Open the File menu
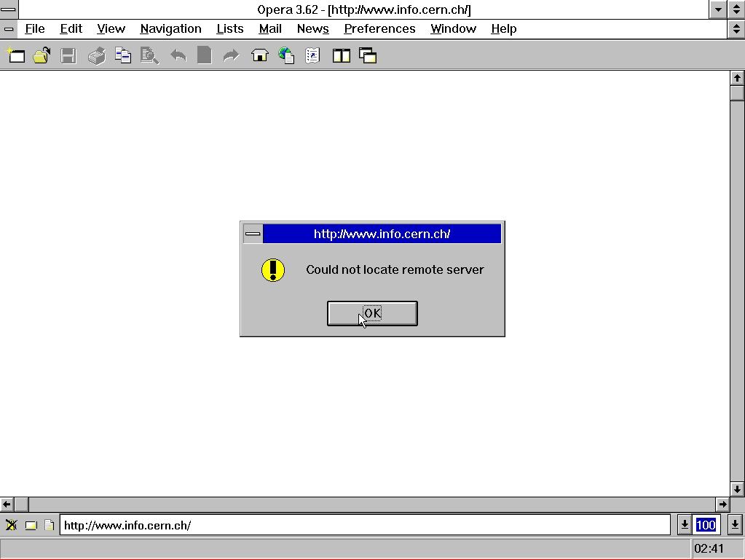745x560 pixels. [35, 29]
